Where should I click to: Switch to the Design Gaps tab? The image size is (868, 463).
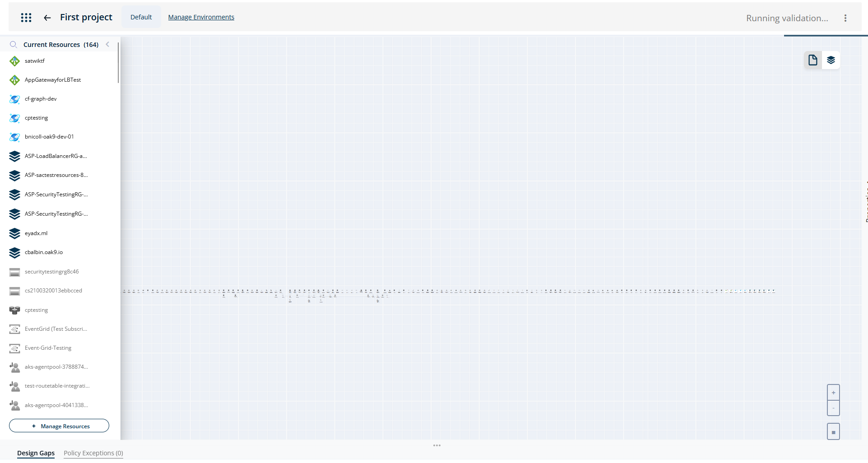(36, 453)
